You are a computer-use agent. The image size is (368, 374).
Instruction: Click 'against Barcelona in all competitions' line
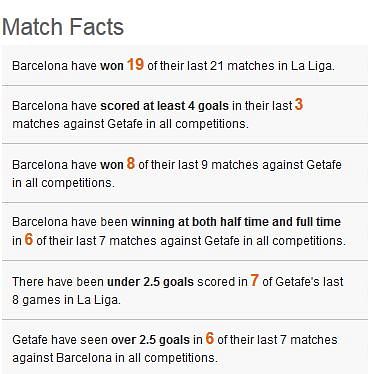tap(115, 358)
